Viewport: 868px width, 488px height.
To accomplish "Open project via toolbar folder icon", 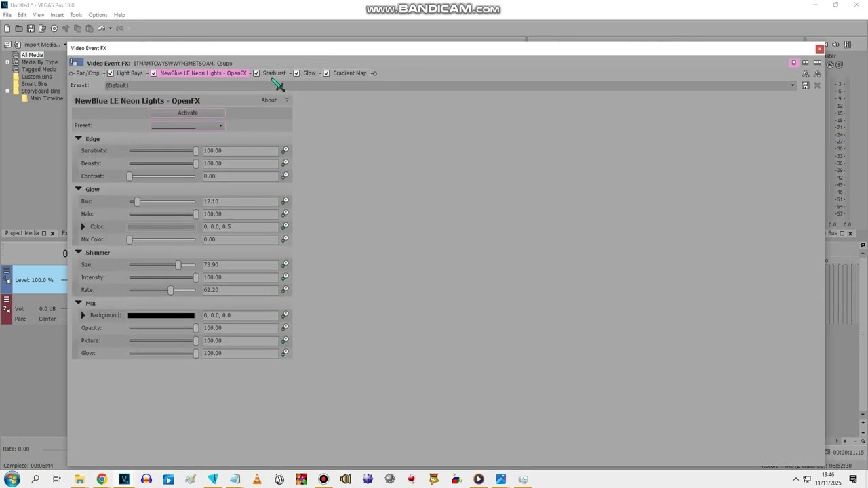I will (19, 28).
